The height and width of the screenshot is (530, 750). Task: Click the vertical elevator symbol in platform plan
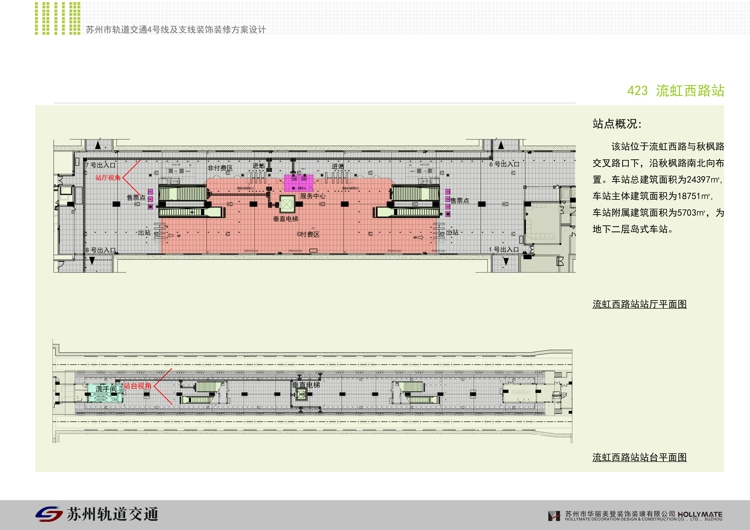[x=301, y=394]
